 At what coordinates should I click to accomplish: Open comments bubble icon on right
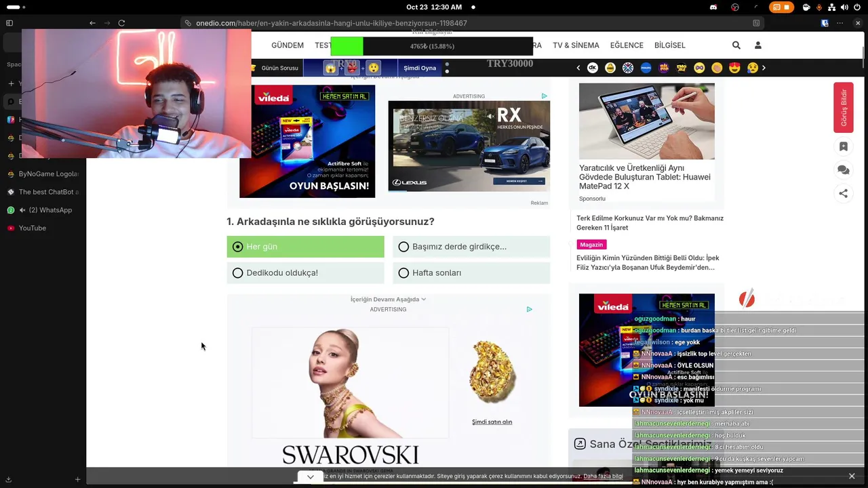[x=843, y=170]
